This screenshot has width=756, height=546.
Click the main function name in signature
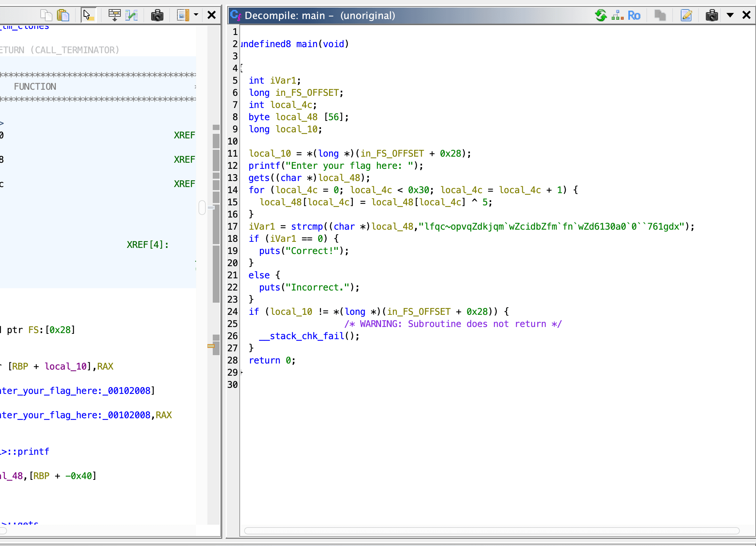(x=307, y=44)
